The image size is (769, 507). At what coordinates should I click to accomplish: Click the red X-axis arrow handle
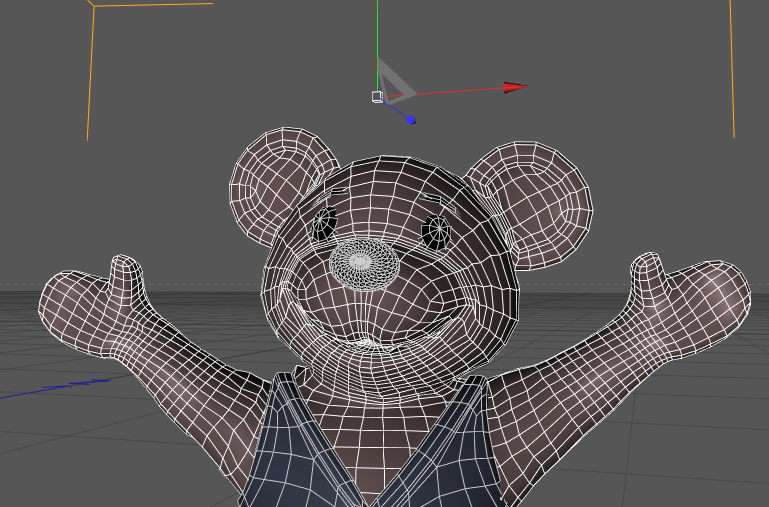click(x=515, y=87)
